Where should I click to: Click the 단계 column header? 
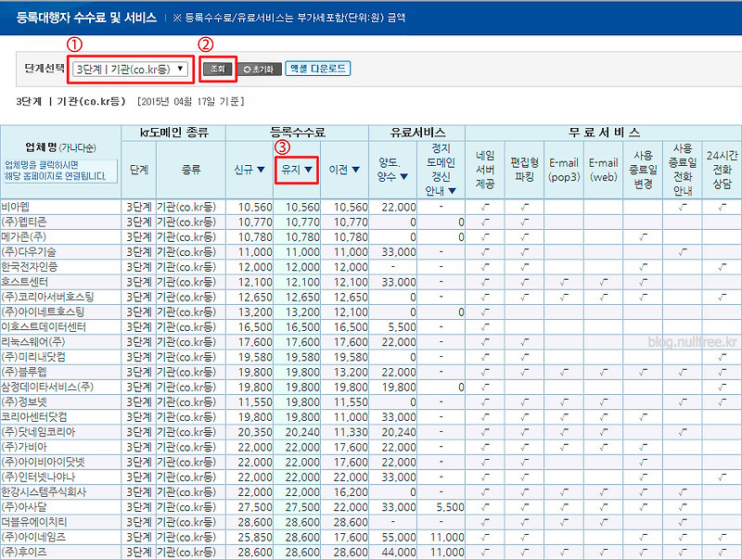(x=138, y=170)
